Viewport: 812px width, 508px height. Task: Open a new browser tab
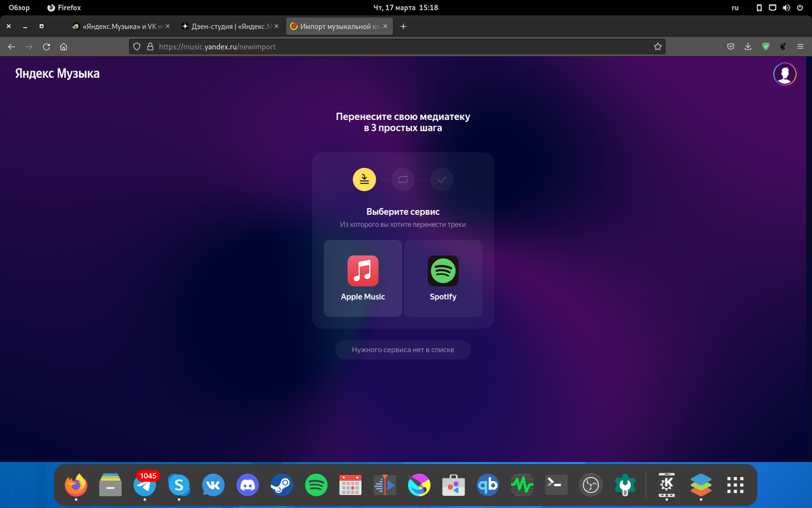(x=403, y=26)
